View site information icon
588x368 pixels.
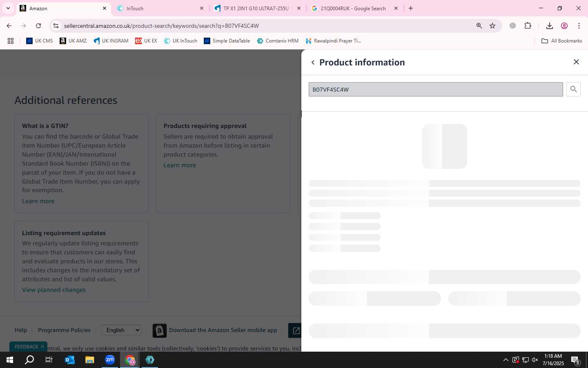coord(56,26)
